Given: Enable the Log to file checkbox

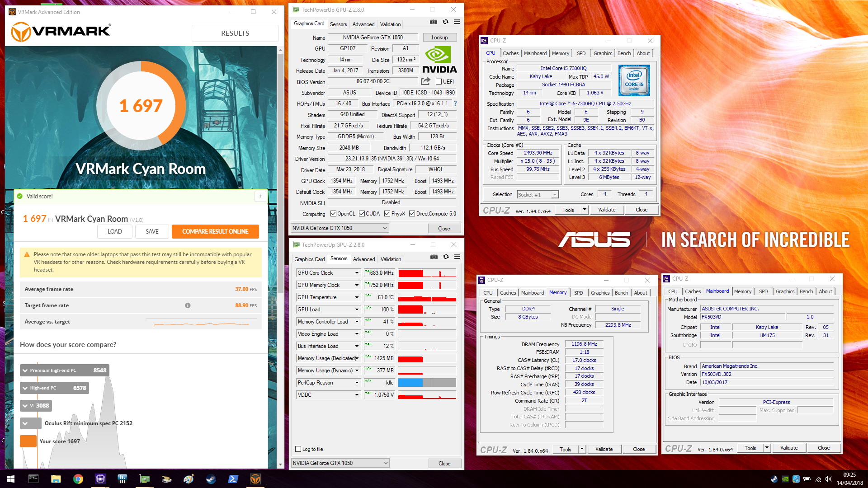Looking at the screenshot, I should point(298,449).
